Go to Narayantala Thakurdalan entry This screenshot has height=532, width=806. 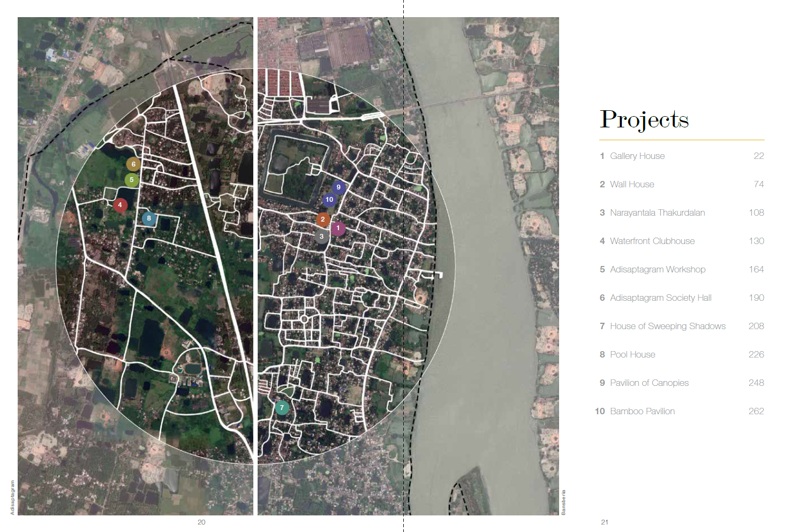pyautogui.click(x=657, y=212)
